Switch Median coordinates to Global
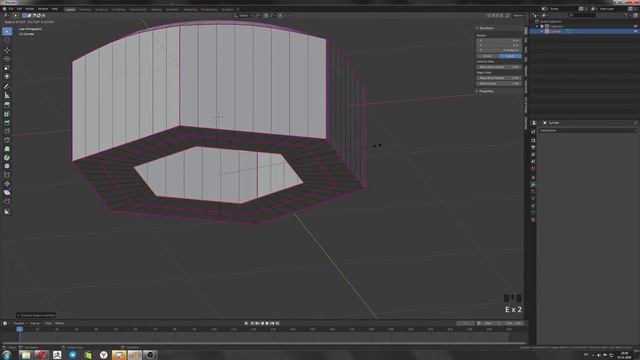 click(x=487, y=56)
